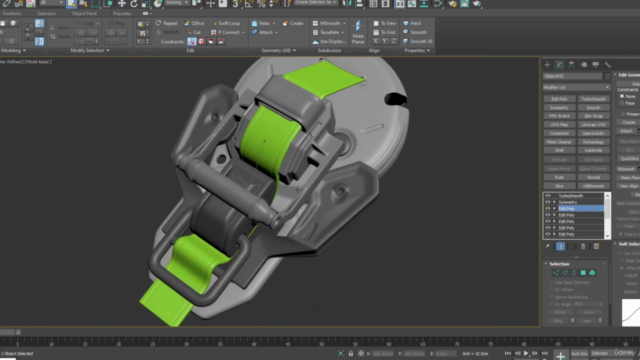This screenshot has width=640, height=360.
Task: Select TurboSmooth in the modifier stack
Action: 571,196
